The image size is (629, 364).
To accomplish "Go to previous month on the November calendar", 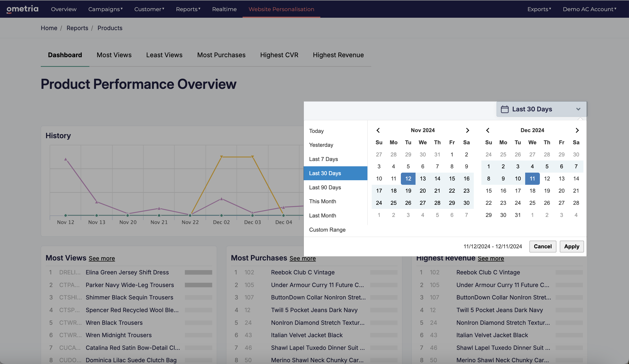I will coord(378,130).
